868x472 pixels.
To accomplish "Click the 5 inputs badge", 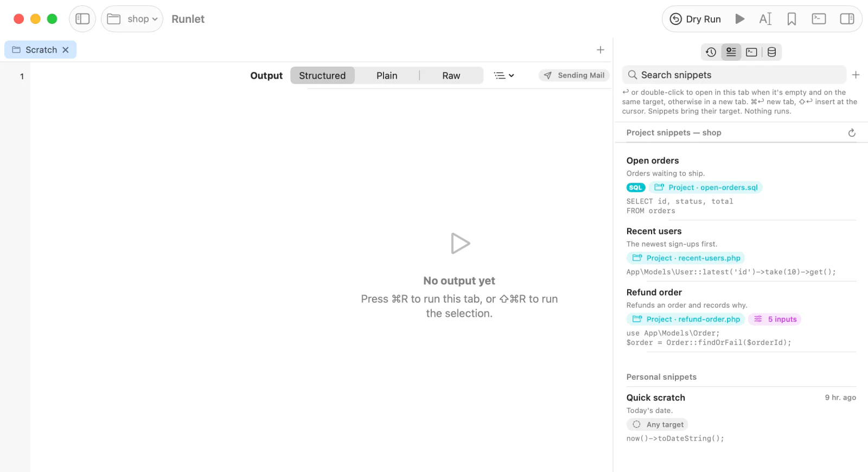I will coord(775,320).
